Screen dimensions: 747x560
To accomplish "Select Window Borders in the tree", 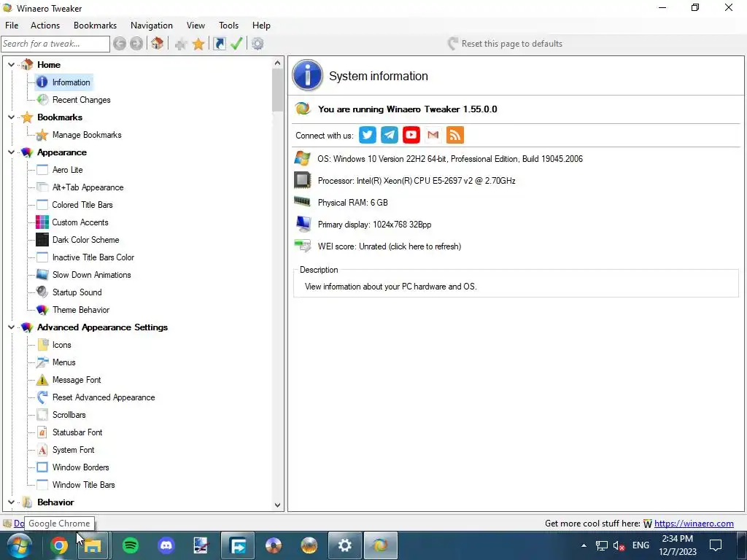I will [x=80, y=467].
